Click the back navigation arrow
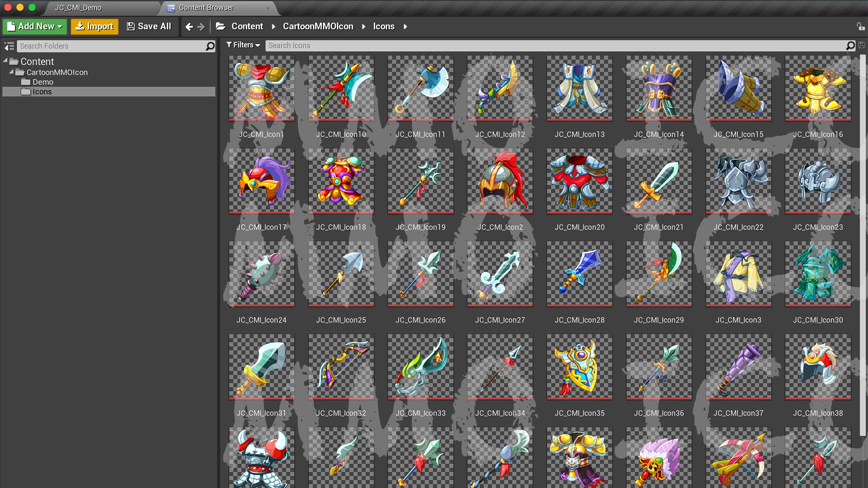 189,26
